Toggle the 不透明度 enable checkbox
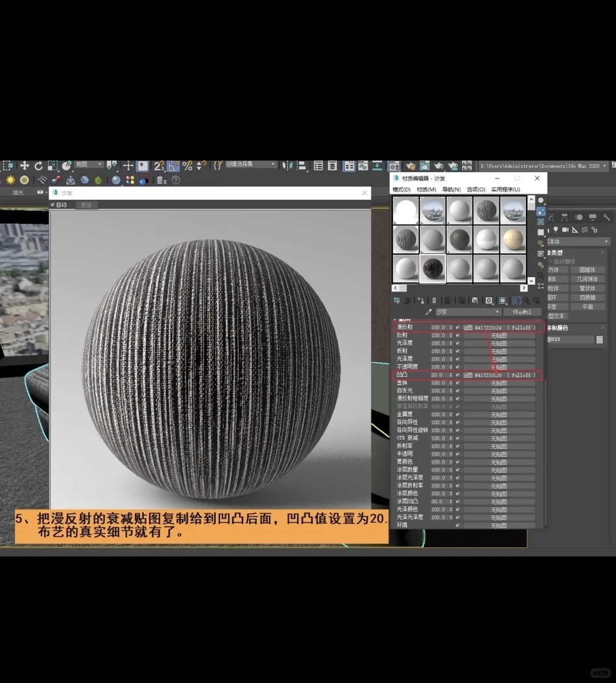The height and width of the screenshot is (683, 616). 457,367
